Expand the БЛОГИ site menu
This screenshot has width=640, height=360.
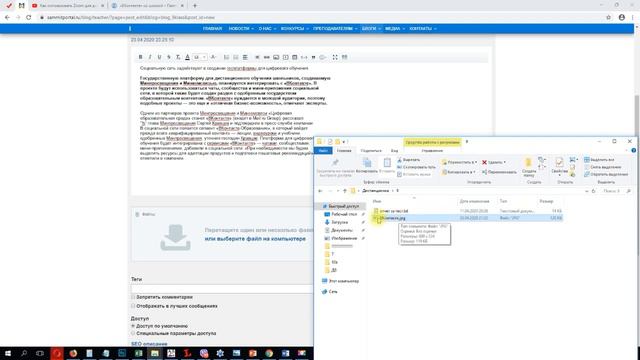point(371,29)
